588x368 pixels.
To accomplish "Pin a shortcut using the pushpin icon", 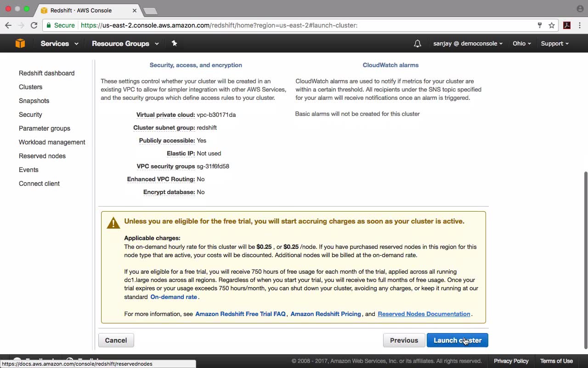I will point(174,43).
